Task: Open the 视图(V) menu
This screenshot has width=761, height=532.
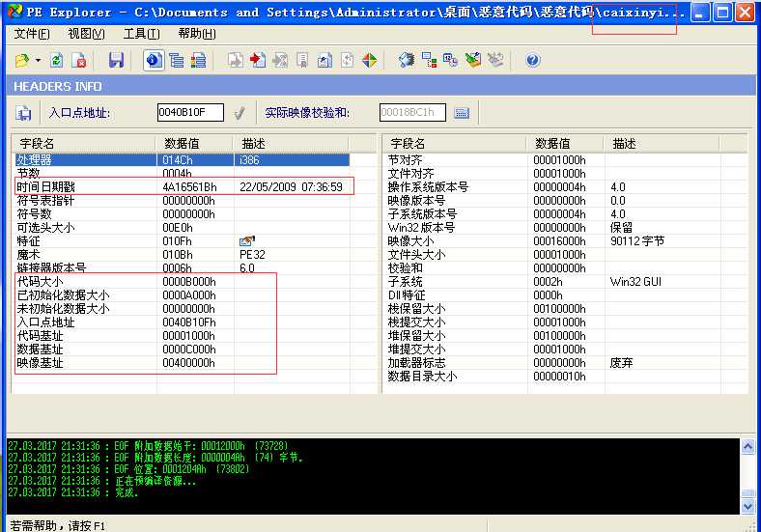Action: click(x=86, y=34)
